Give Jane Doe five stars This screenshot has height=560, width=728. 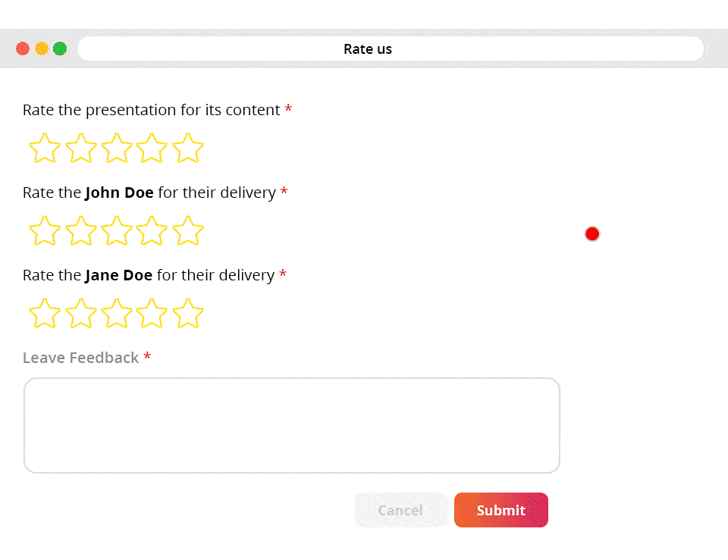(x=188, y=314)
